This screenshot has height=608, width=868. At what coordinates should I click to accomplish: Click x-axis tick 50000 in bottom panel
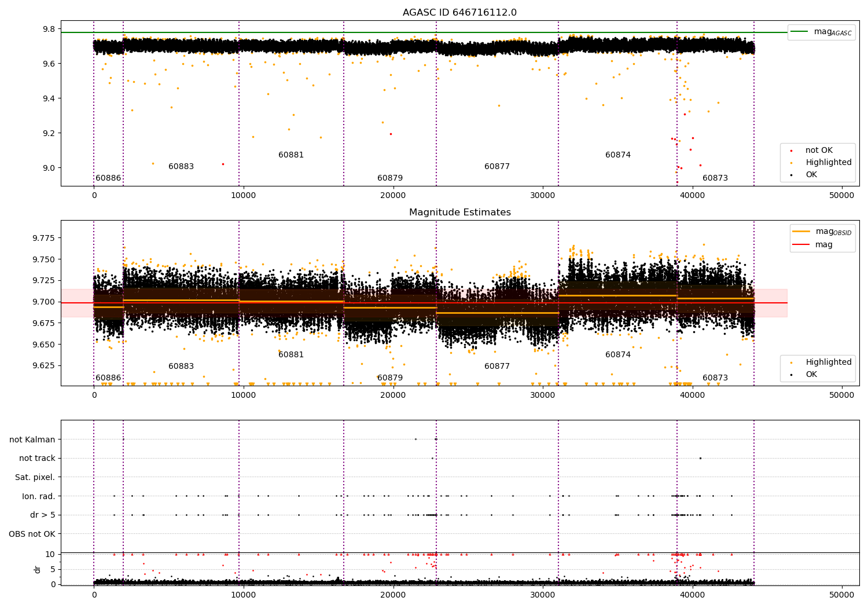841,595
